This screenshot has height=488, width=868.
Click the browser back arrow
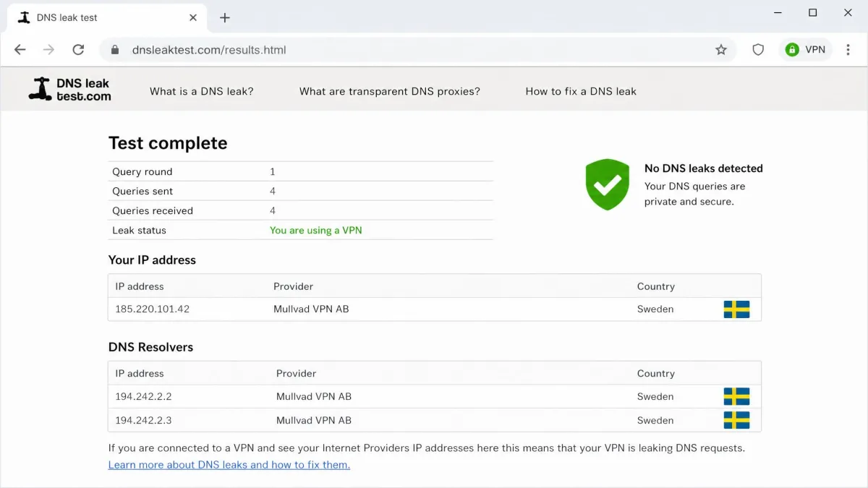point(20,50)
